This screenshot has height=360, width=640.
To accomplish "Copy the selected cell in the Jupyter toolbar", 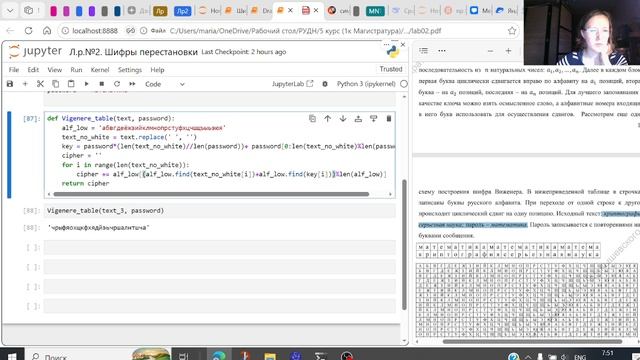I will [56, 84].
